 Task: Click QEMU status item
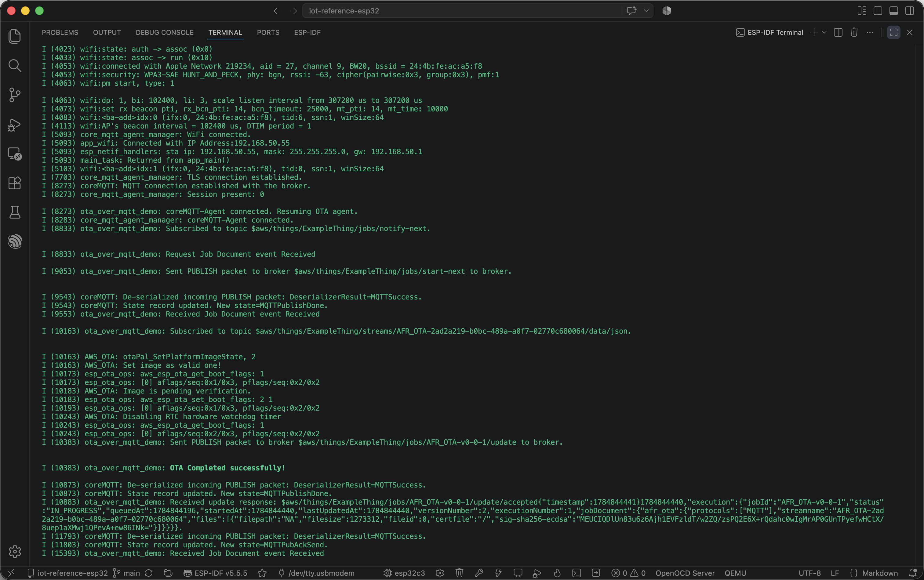(x=735, y=573)
